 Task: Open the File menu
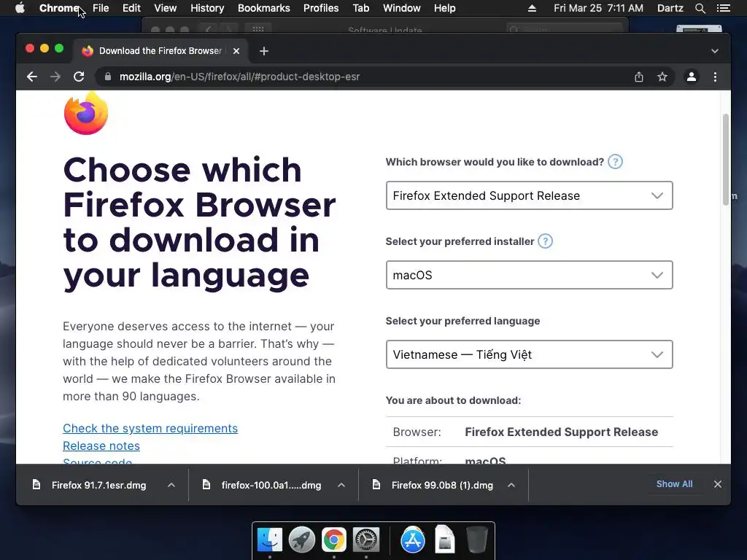(101, 8)
